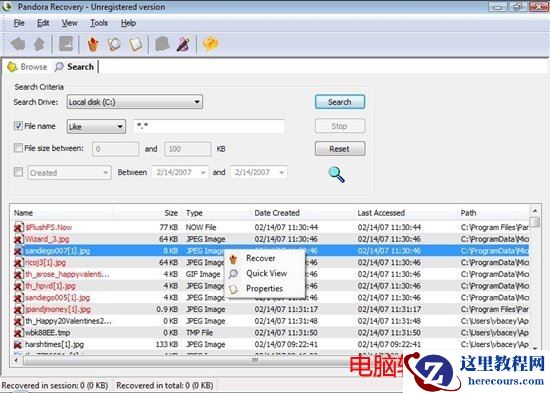Click the Pandora Recovery title bar icon
The height and width of the screenshot is (393, 550).
coord(7,7)
